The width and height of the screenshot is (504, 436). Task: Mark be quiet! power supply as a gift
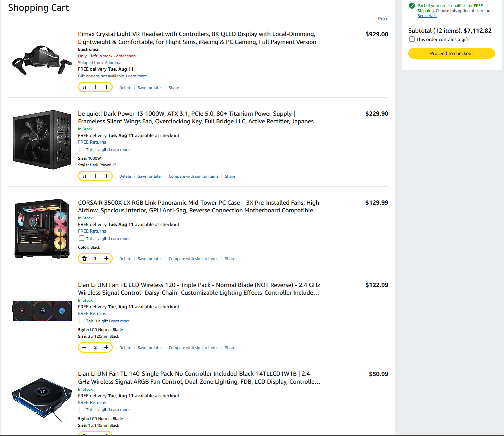[82, 149]
